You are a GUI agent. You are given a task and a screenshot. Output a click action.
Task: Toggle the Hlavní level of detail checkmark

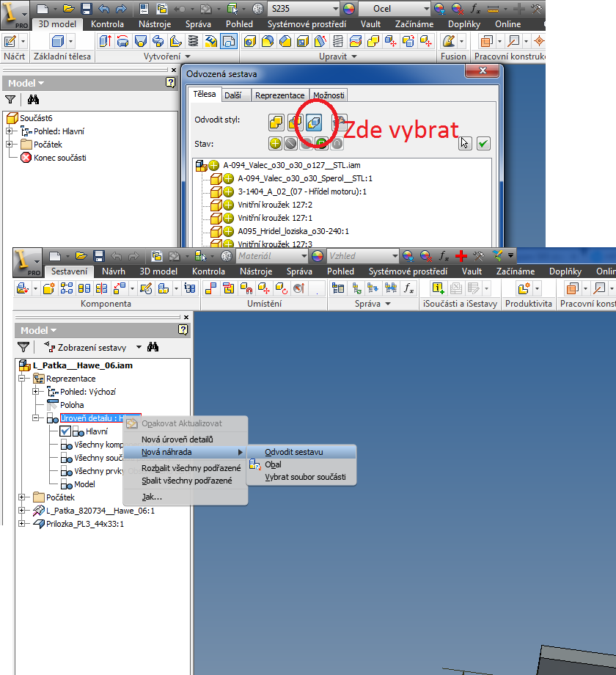pyautogui.click(x=65, y=432)
